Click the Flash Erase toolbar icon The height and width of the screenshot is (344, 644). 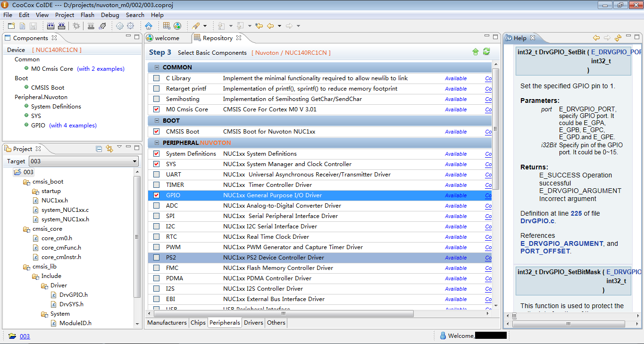coord(102,26)
